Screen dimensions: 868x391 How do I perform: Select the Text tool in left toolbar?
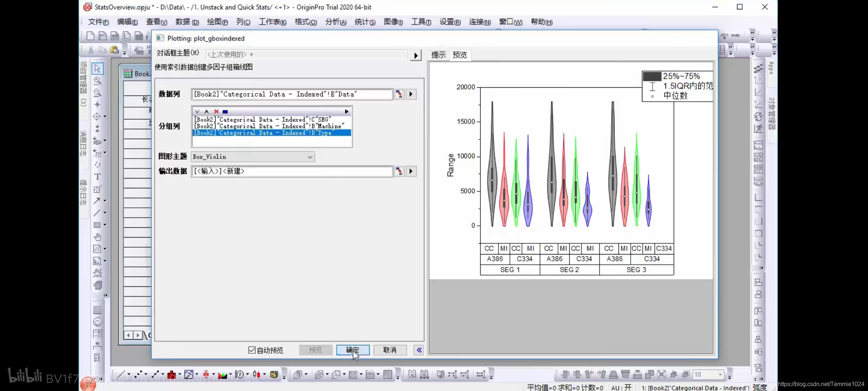coord(97,177)
